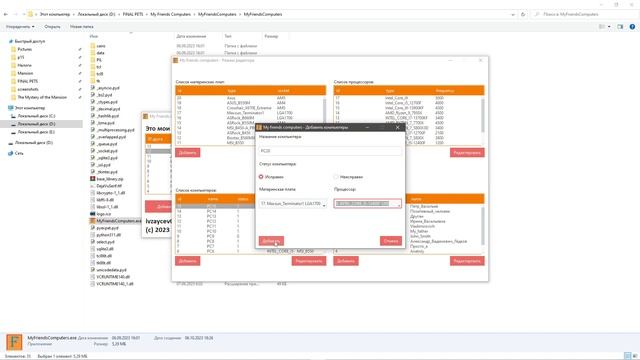Go to FINAL PETS in the breadcrumb
Screen dimensions: 640x360
click(133, 14)
